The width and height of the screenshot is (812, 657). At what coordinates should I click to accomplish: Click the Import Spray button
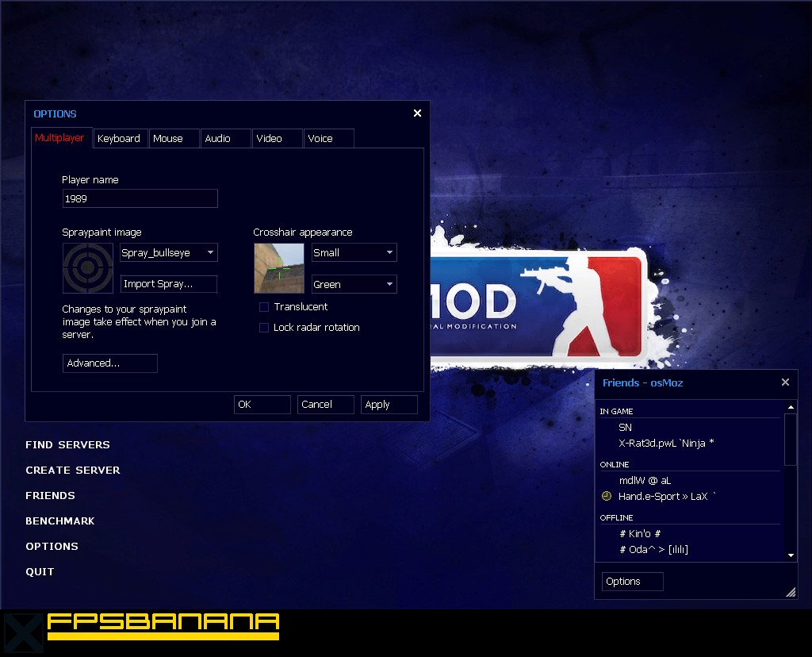(168, 283)
